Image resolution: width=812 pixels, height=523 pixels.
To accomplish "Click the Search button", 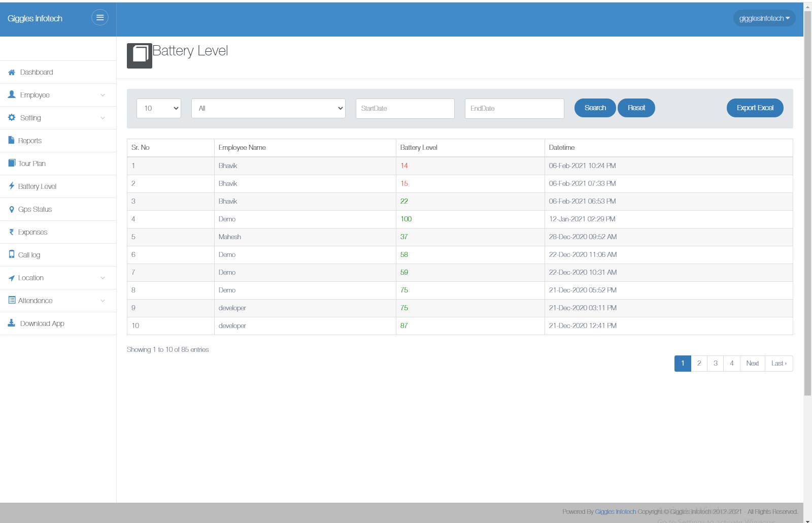I will [595, 108].
